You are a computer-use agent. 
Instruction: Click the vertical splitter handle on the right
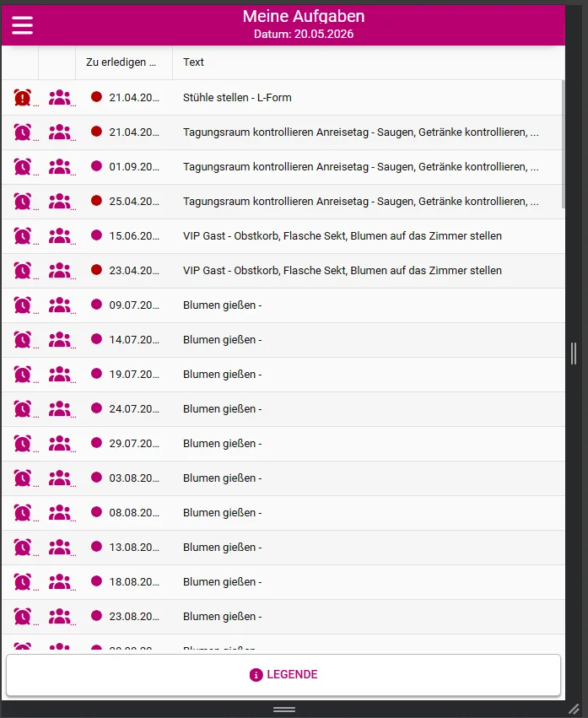(x=574, y=354)
